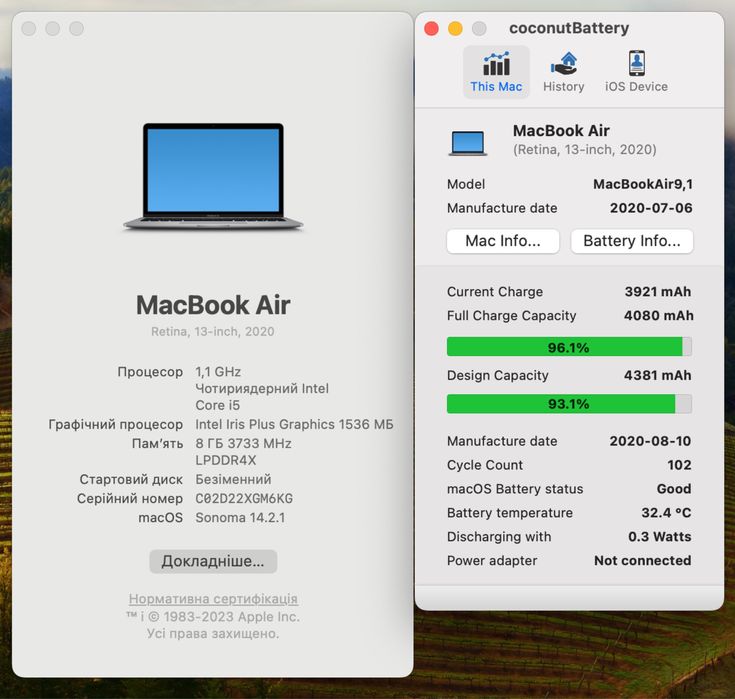The width and height of the screenshot is (735, 699).
Task: Click the This Mac bar chart icon
Action: 496,64
